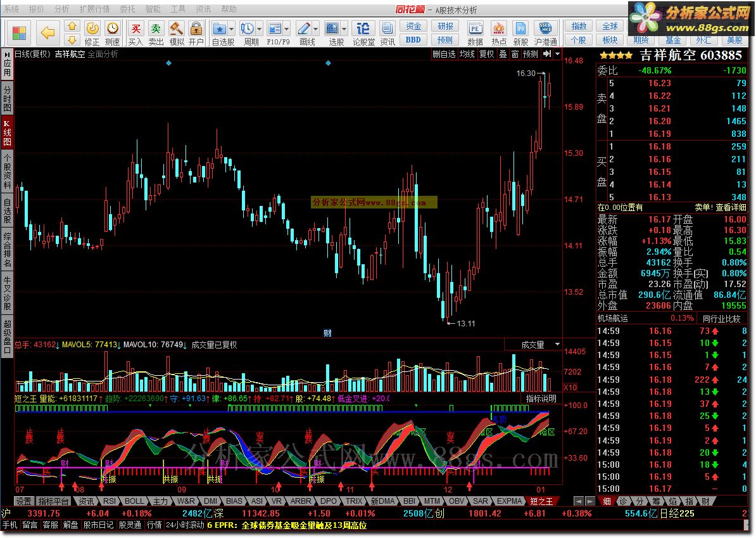Click the scrolling EPFR news headline
Screen dimensions: 756x538
click(287, 525)
